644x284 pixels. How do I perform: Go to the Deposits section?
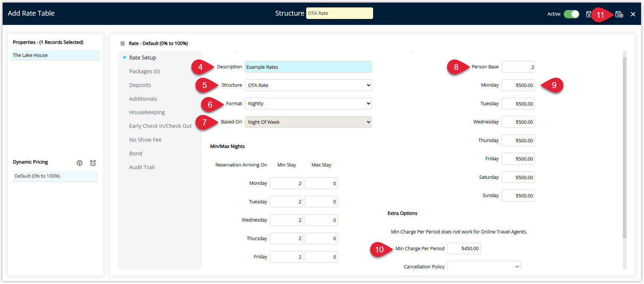140,85
